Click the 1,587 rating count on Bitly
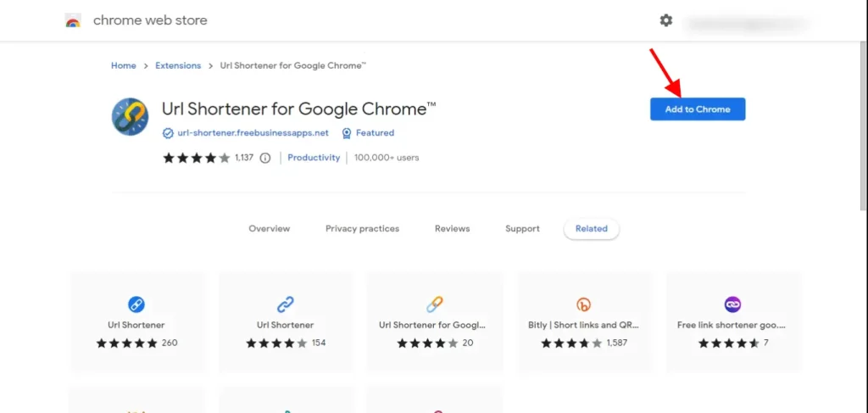This screenshot has height=413, width=868. click(x=617, y=343)
